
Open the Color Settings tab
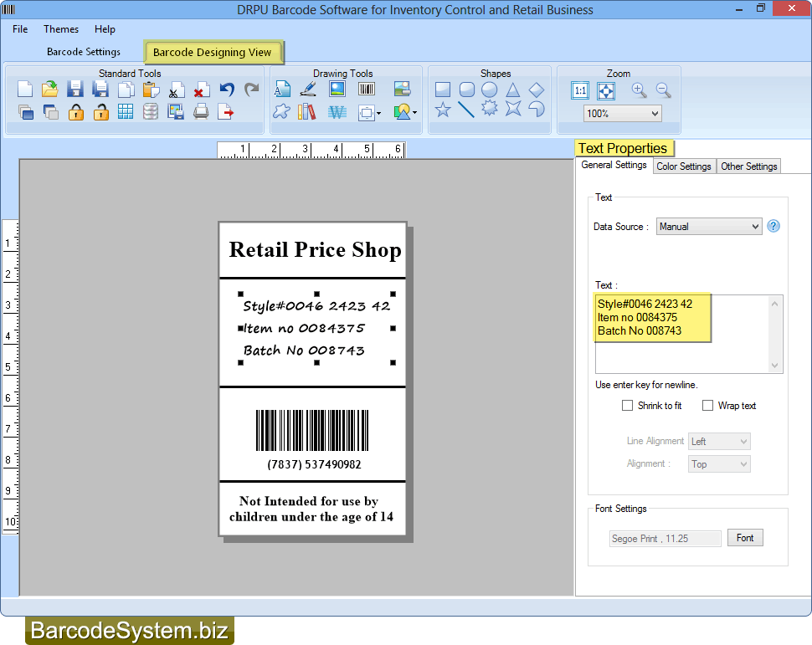coord(684,166)
